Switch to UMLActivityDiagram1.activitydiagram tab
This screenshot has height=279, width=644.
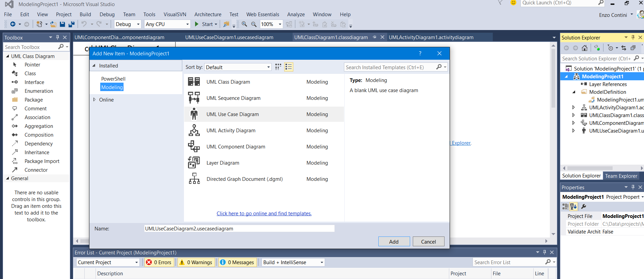(x=431, y=37)
